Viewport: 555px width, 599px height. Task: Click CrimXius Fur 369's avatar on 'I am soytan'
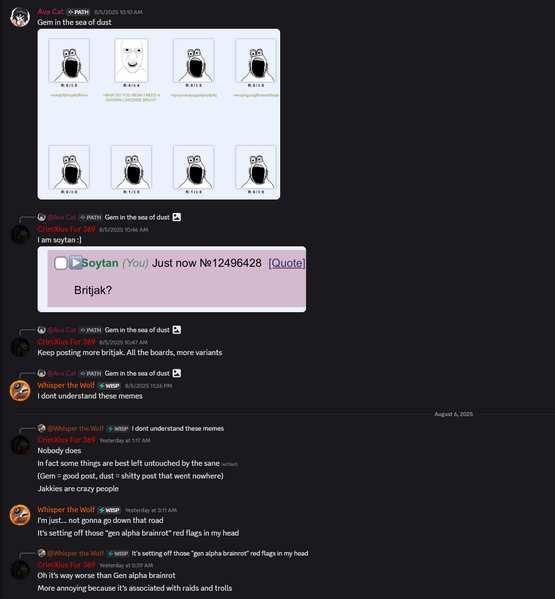[20, 234]
